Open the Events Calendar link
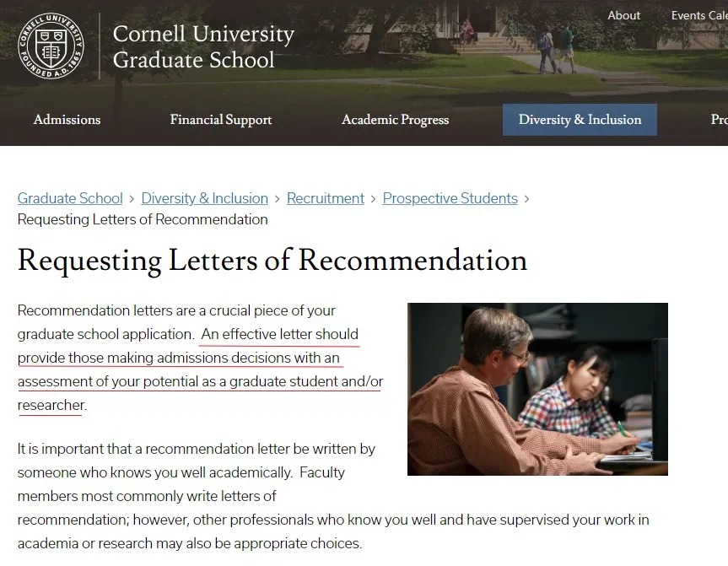This screenshot has width=728, height=566. [x=699, y=15]
